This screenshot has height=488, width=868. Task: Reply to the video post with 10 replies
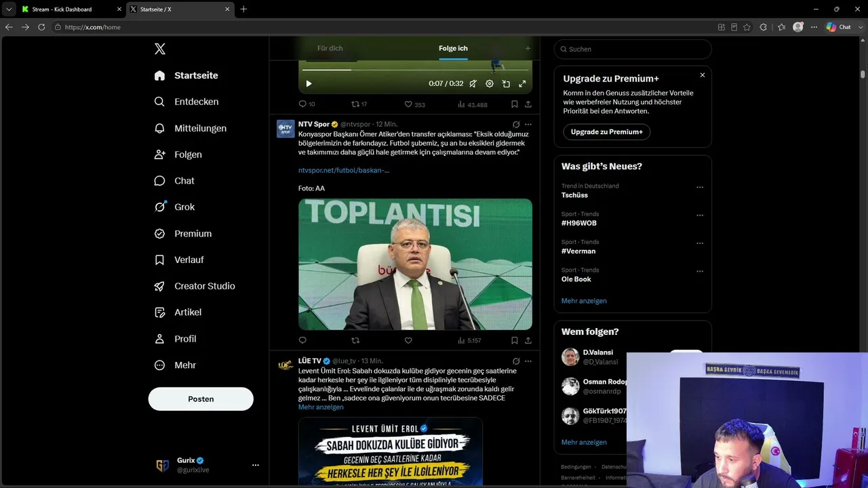click(x=307, y=104)
